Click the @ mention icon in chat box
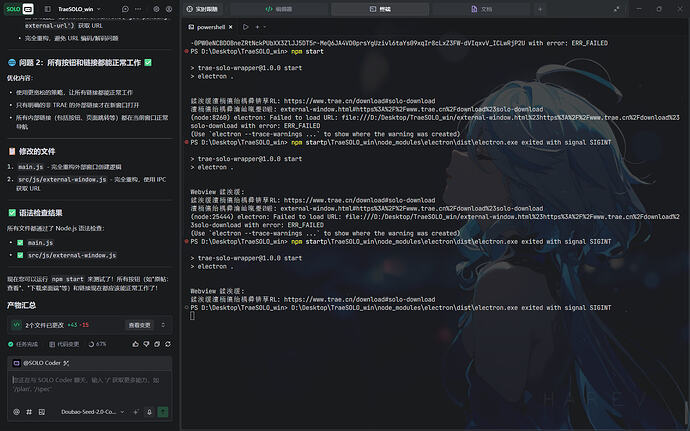Viewport: 690px width, 431px height. coord(17,412)
